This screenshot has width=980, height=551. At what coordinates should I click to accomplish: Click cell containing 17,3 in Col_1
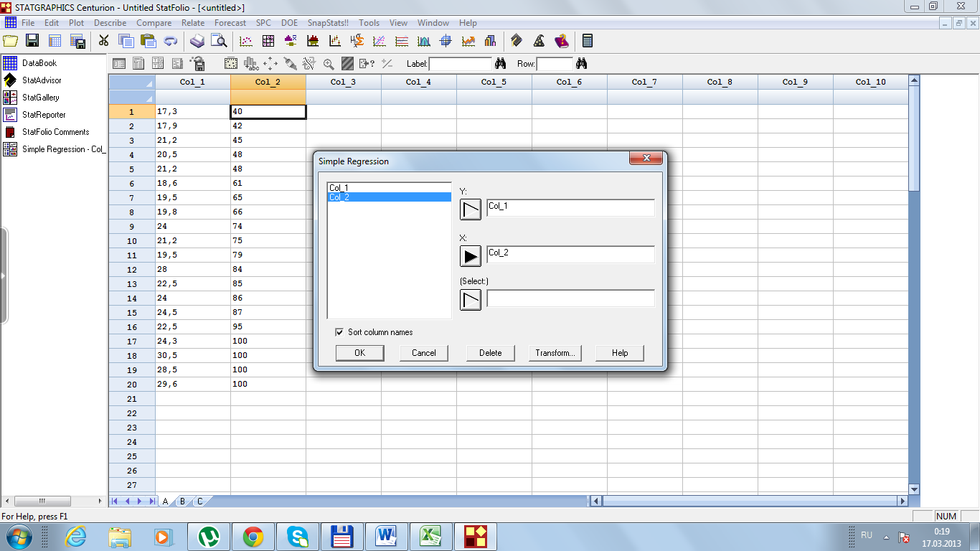[193, 111]
